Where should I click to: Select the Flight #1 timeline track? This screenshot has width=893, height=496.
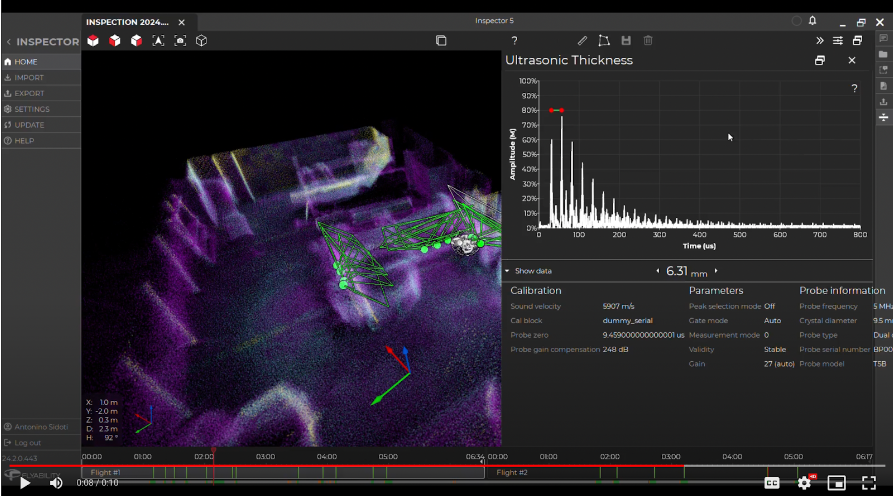(x=283, y=473)
